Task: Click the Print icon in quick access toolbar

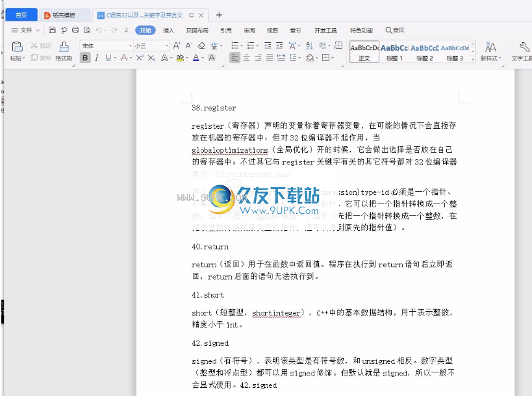Action: point(75,30)
